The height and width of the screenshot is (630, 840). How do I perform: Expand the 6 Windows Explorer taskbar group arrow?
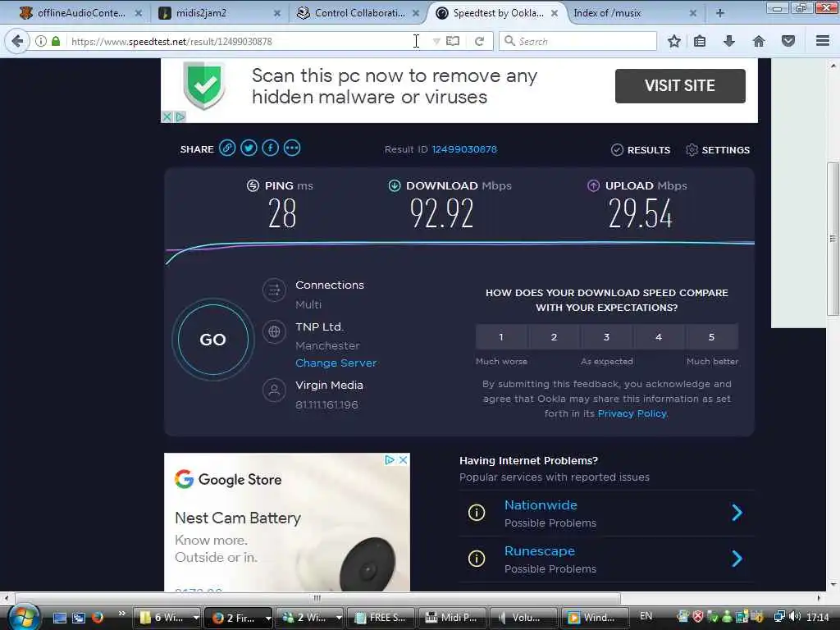[x=196, y=618]
